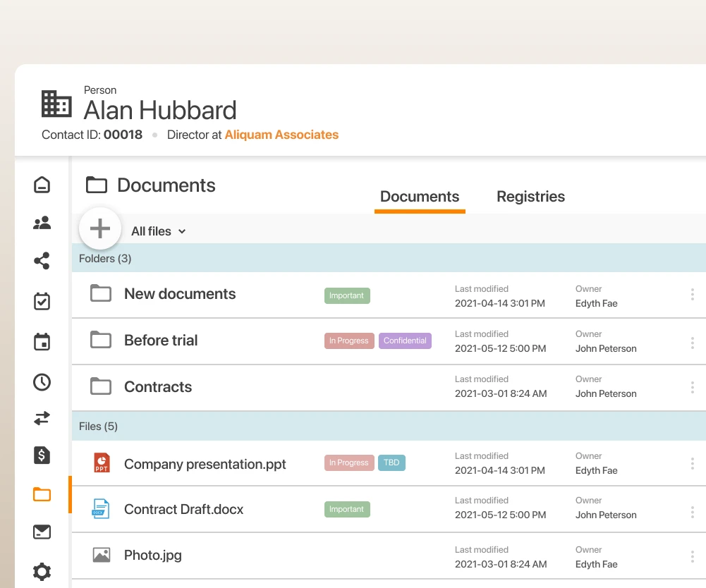
Task: Click the share/relations icon in sidebar
Action: pos(42,261)
